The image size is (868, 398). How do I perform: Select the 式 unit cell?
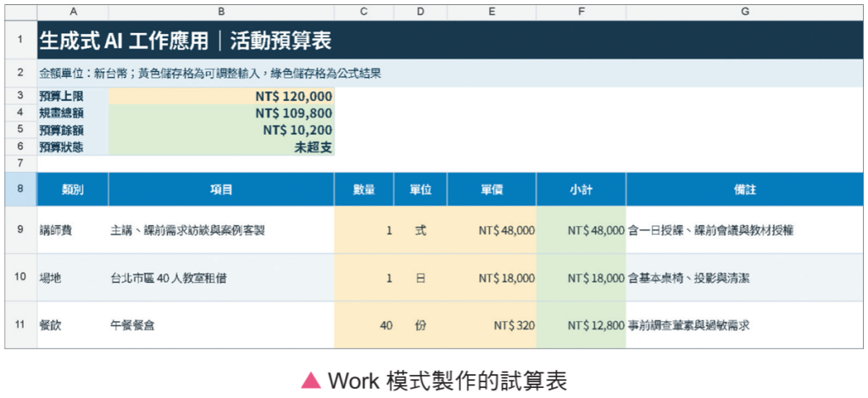tap(420, 230)
